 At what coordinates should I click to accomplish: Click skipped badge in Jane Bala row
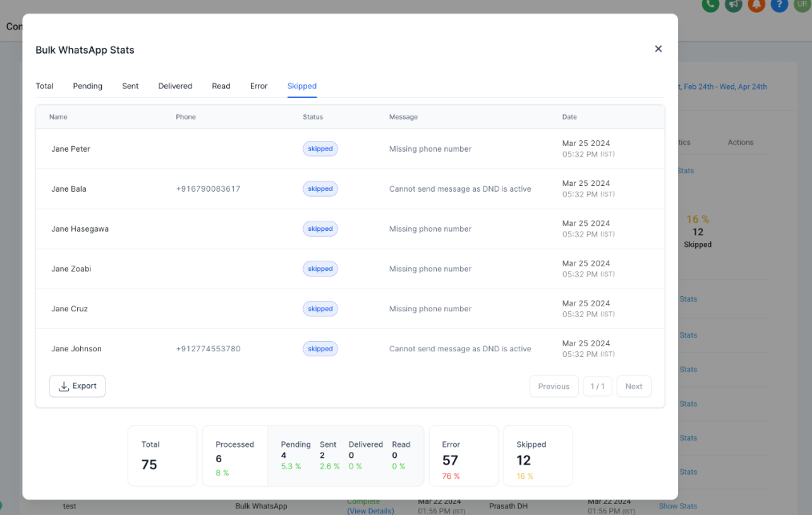coord(320,189)
